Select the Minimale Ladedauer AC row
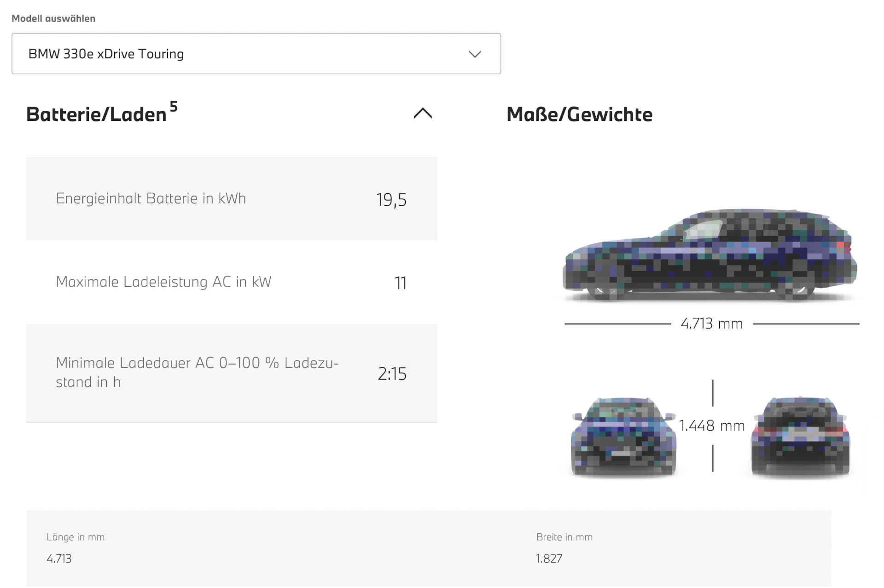 tap(231, 373)
